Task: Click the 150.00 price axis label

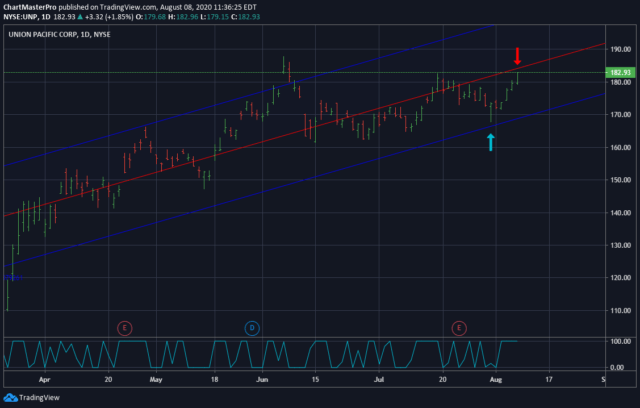Action: pos(620,180)
